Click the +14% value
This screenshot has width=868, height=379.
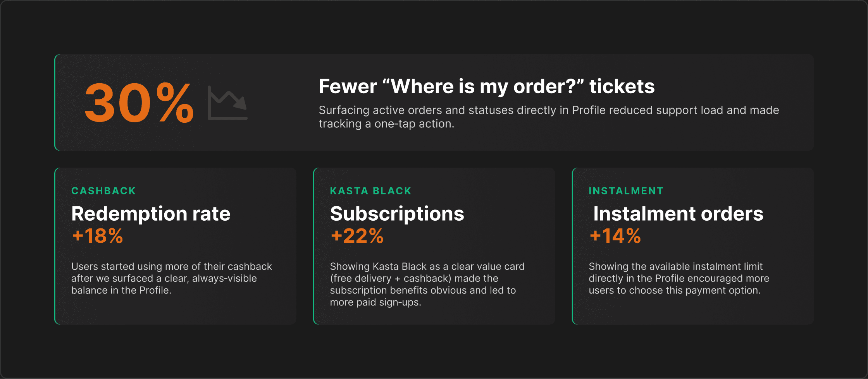click(615, 236)
